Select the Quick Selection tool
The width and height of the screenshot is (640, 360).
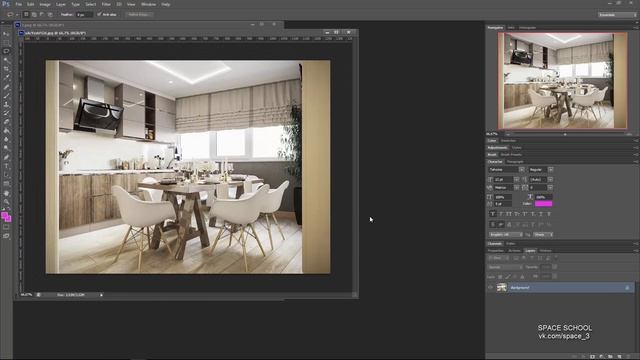pos(6,60)
